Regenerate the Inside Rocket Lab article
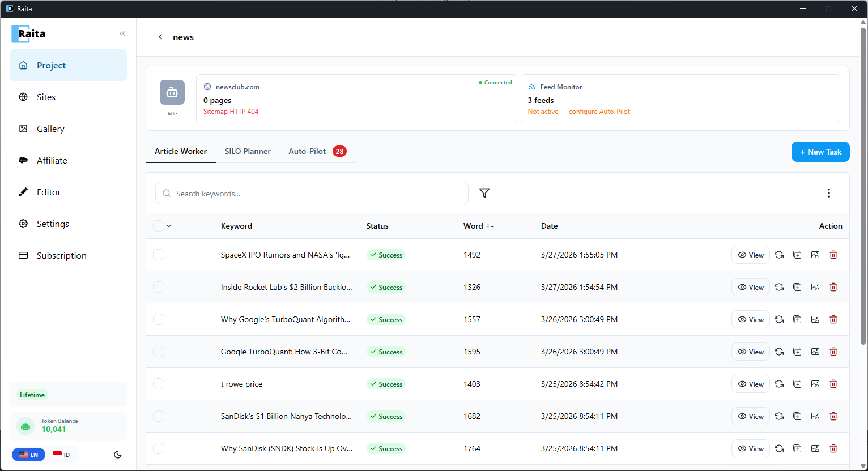This screenshot has width=868, height=471. pos(779,287)
